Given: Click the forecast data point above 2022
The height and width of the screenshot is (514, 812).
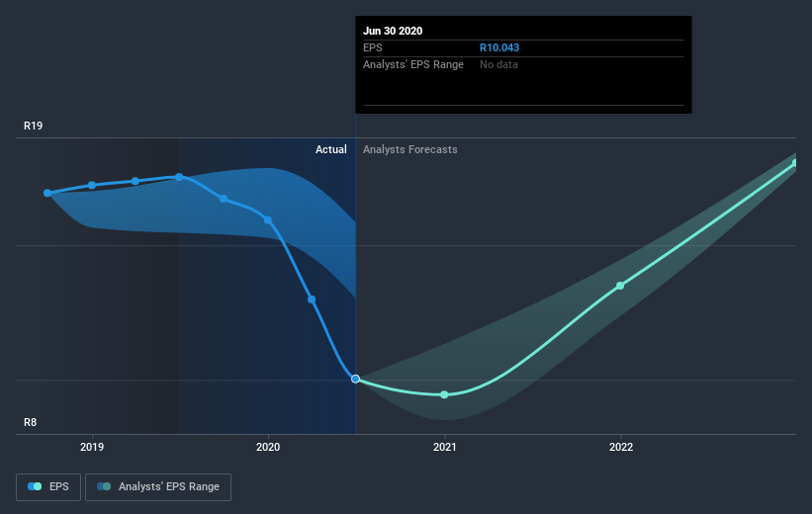Looking at the screenshot, I should [620, 286].
